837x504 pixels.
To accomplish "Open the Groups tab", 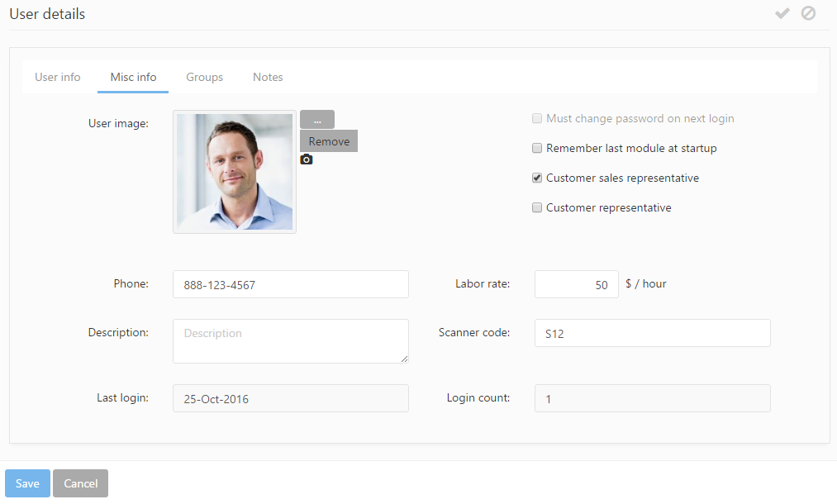I will (x=204, y=77).
